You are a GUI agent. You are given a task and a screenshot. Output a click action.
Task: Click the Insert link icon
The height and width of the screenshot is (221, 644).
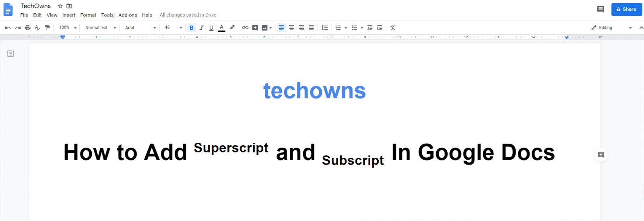(x=245, y=28)
